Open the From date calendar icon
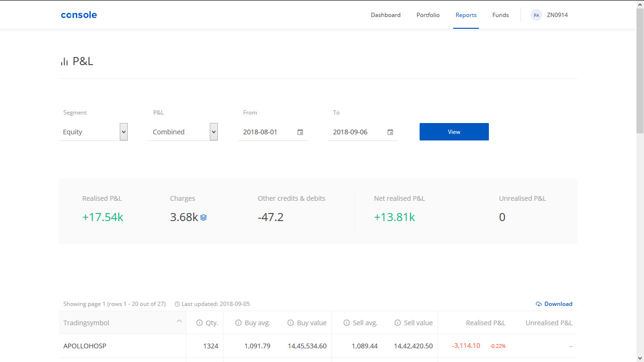 point(300,132)
